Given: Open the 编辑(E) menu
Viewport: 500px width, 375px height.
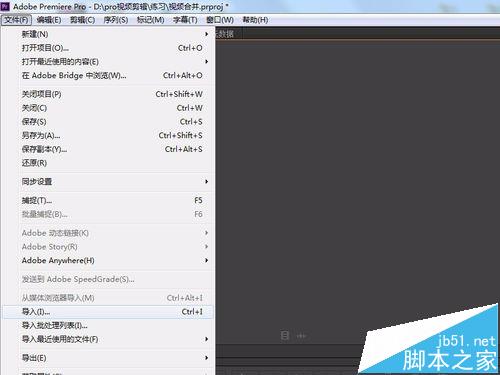Looking at the screenshot, I should [x=49, y=20].
